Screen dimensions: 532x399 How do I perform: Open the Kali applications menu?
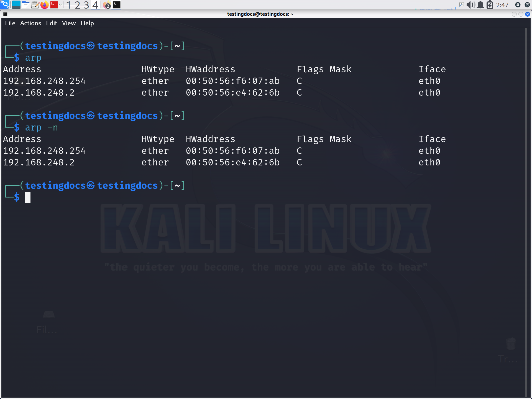[x=5, y=5]
